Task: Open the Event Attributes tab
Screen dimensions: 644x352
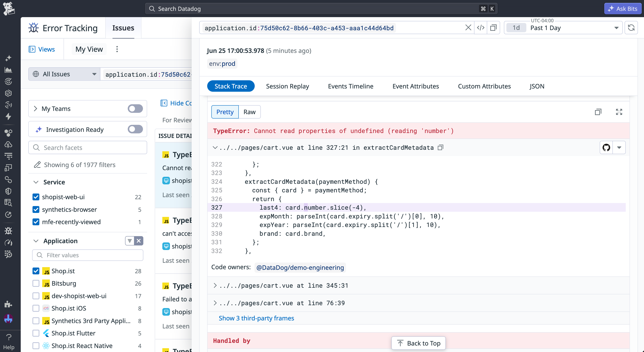Action: click(x=416, y=86)
